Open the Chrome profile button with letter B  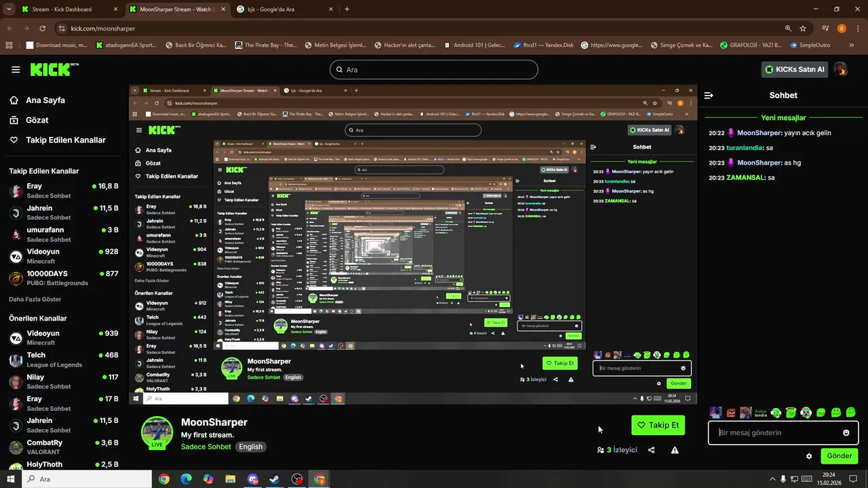(x=842, y=28)
